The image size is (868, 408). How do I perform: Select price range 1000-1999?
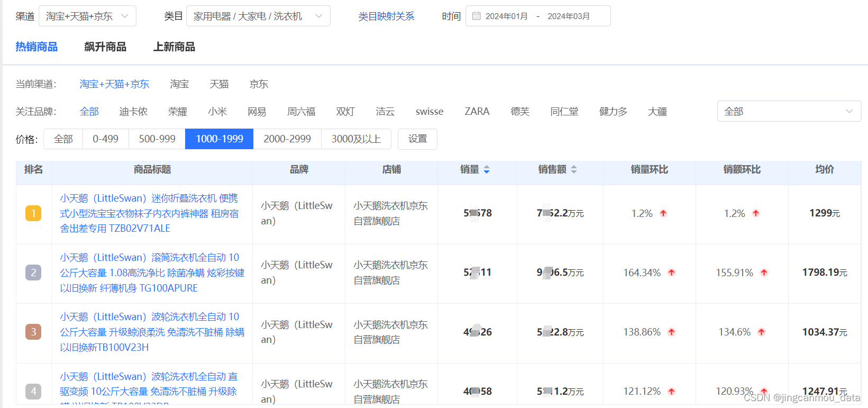tap(220, 139)
